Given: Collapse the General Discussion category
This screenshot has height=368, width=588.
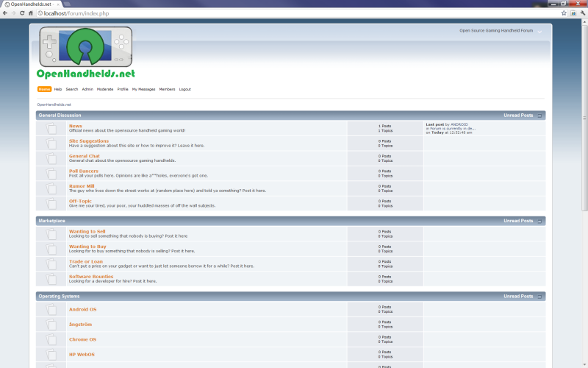Looking at the screenshot, I should click(x=539, y=116).
